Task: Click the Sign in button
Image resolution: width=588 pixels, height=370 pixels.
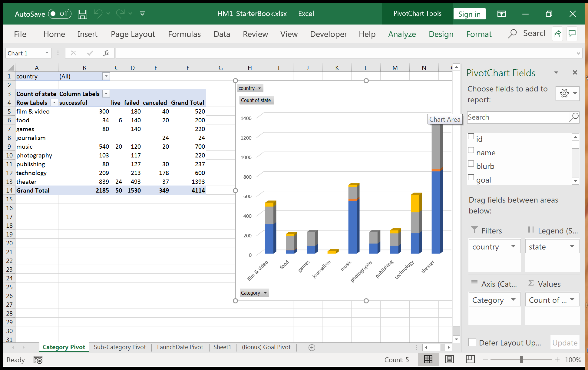Action: (x=469, y=14)
